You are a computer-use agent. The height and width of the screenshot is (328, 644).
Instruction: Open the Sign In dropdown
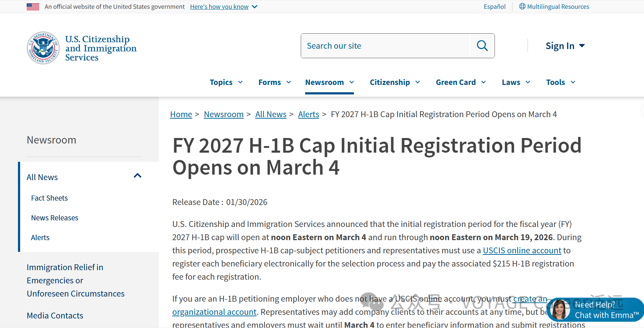[x=565, y=46]
